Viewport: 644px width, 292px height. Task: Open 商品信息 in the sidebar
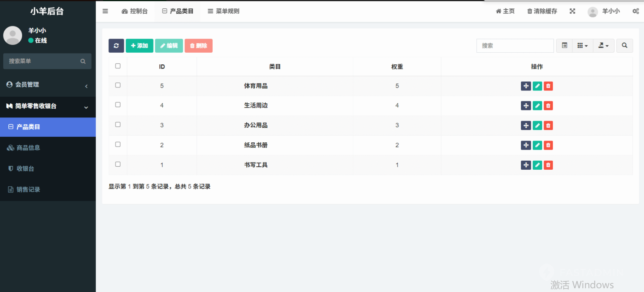coord(48,148)
